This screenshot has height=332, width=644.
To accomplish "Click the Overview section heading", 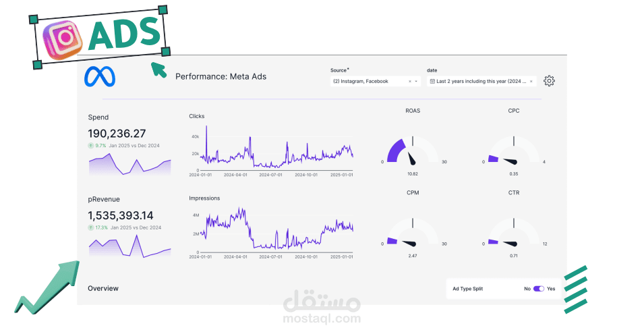I will [103, 288].
